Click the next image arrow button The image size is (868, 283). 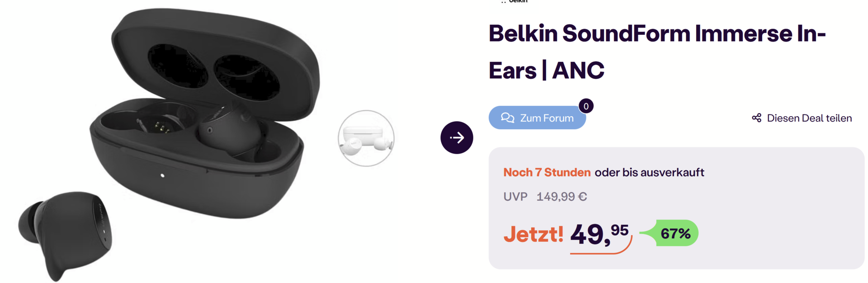point(457,137)
